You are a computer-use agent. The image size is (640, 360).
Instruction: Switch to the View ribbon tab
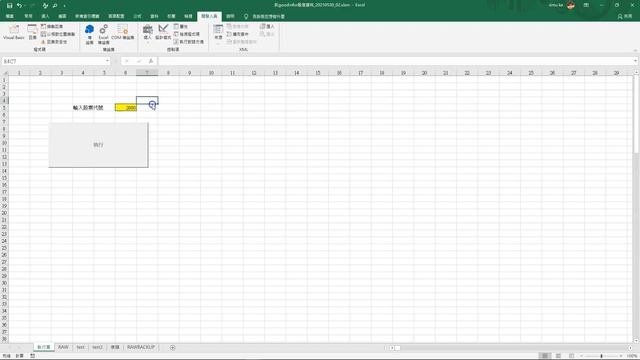[188, 16]
